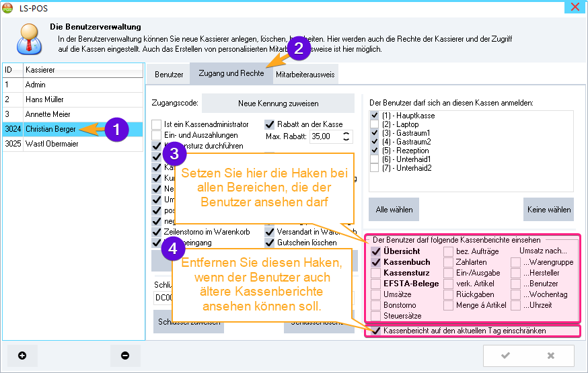The image size is (588, 373).
Task: Select cashier Christian Berger
Action: pos(73,129)
